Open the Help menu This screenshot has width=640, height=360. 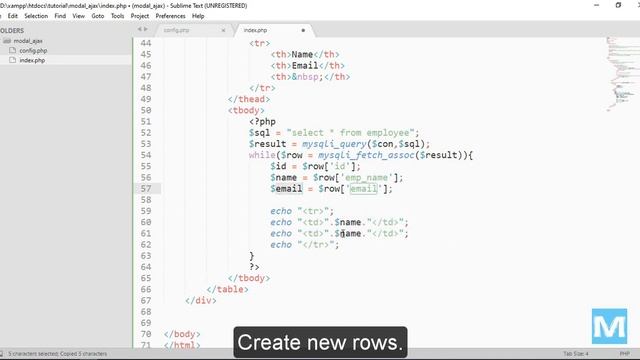(x=198, y=16)
